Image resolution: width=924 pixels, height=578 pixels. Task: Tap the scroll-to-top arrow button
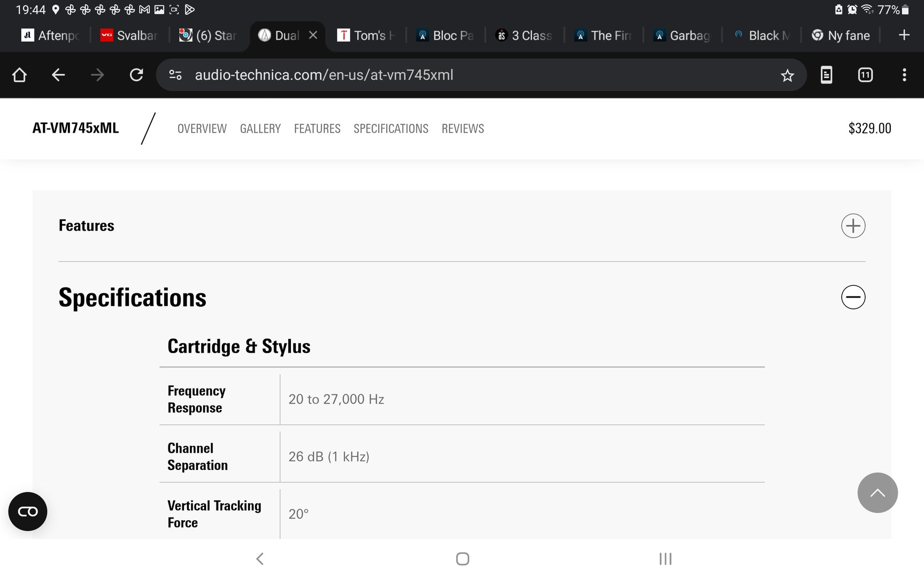point(877,493)
